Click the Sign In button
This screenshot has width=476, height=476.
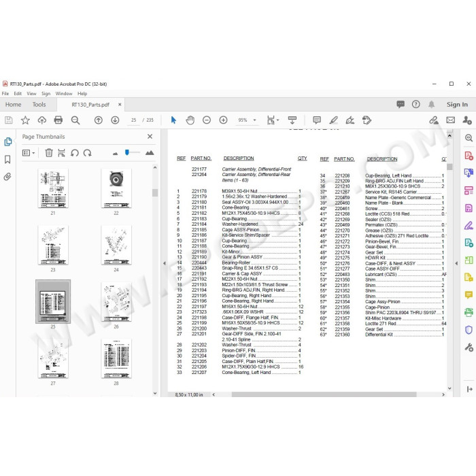(457, 105)
